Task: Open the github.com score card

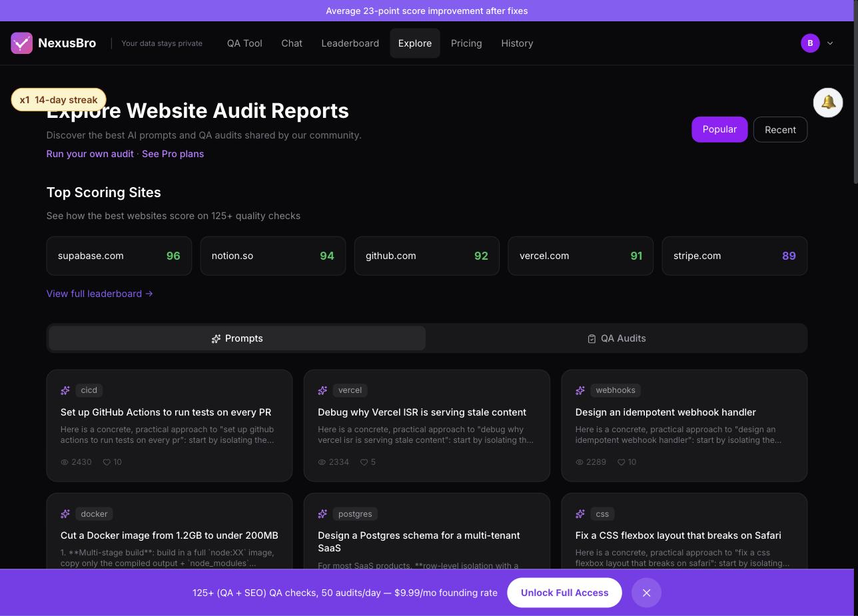Action: [427, 256]
